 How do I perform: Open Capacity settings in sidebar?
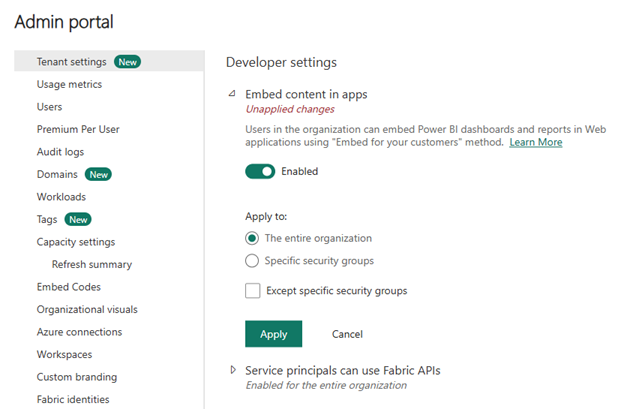76,242
